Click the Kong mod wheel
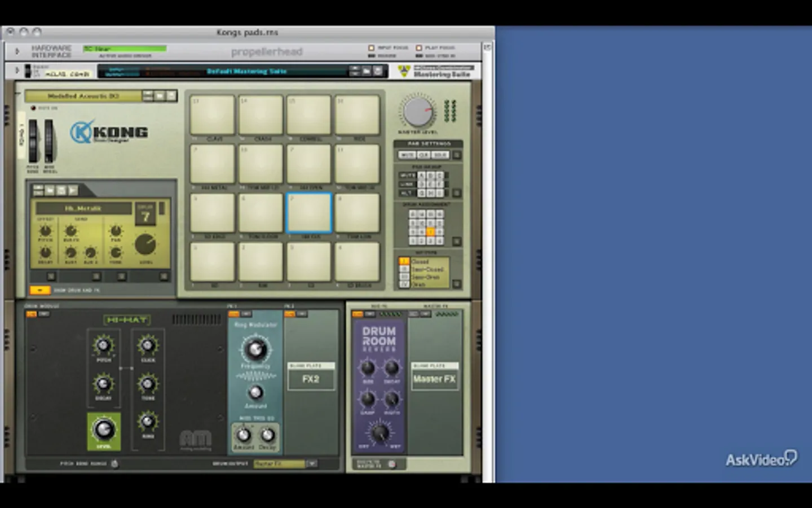 [x=50, y=140]
